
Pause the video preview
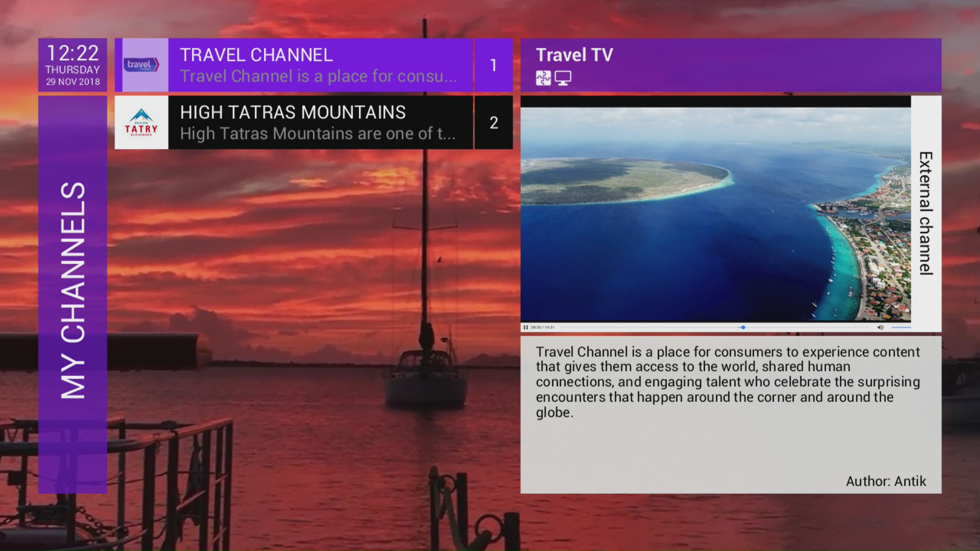click(526, 327)
